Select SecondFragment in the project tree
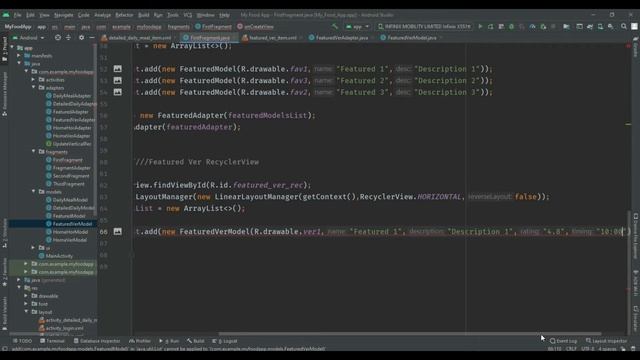This screenshot has height=360, width=640. (x=71, y=176)
